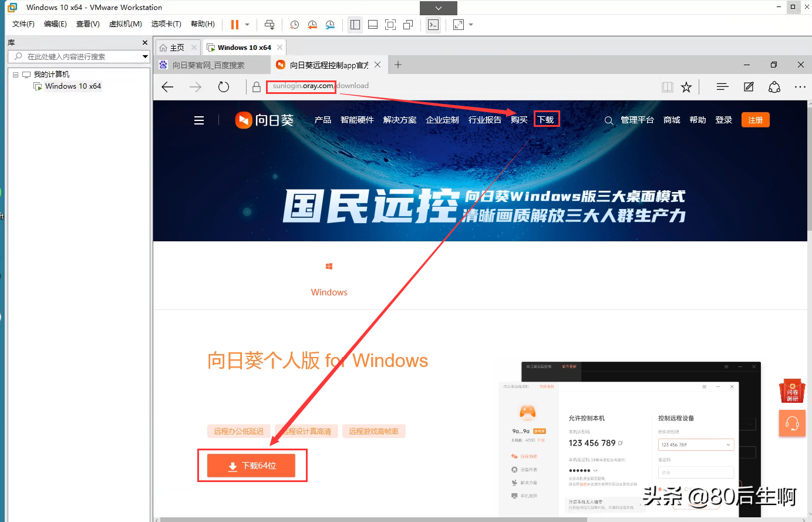Viewport: 812px width, 522px height.
Task: Select the Windows platform tab
Action: (329, 279)
